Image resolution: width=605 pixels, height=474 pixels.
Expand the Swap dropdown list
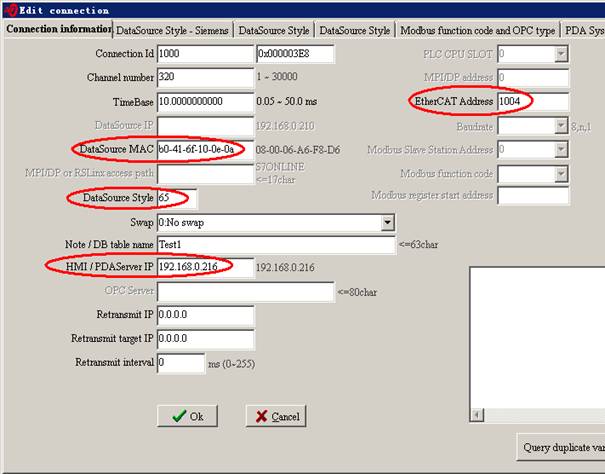point(388,222)
